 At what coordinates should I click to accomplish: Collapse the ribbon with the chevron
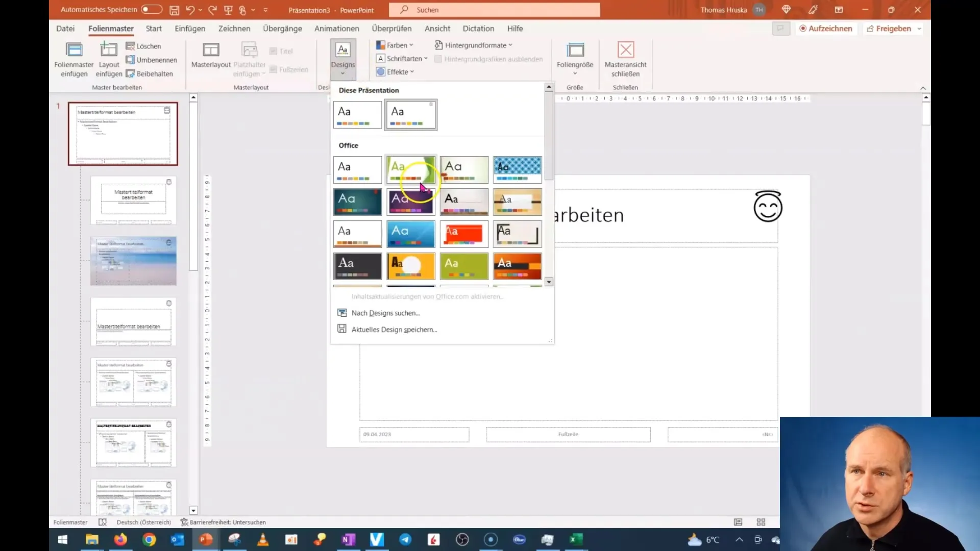[923, 88]
